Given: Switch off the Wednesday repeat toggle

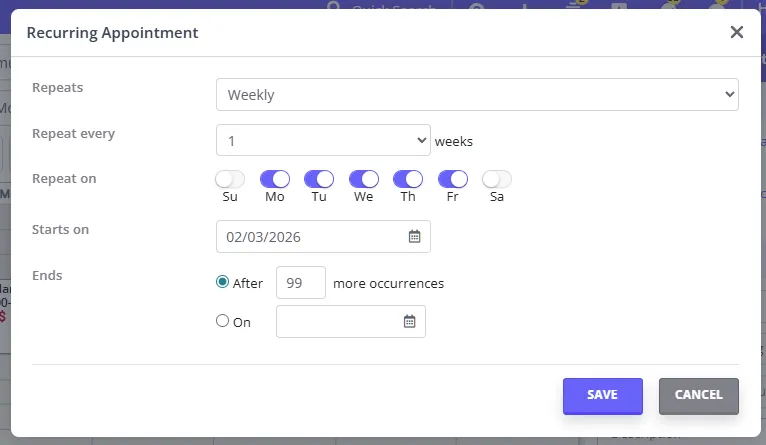Looking at the screenshot, I should click(363, 179).
